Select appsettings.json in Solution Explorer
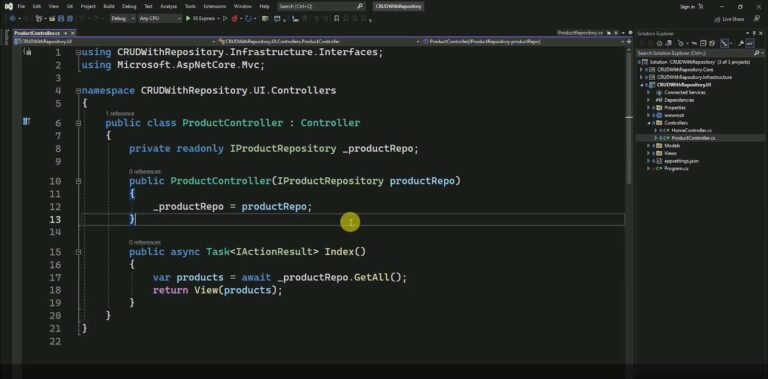Viewport: 768px width, 379px height. click(681, 161)
